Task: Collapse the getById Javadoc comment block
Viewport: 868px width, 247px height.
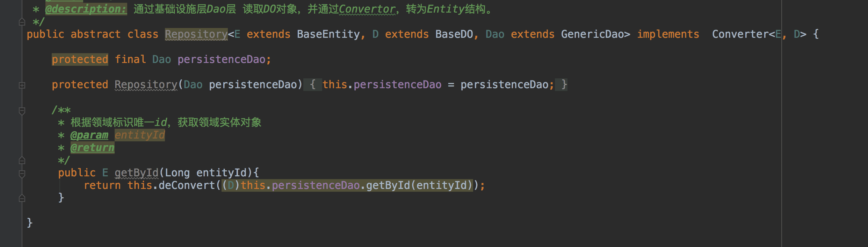Action: [x=22, y=111]
